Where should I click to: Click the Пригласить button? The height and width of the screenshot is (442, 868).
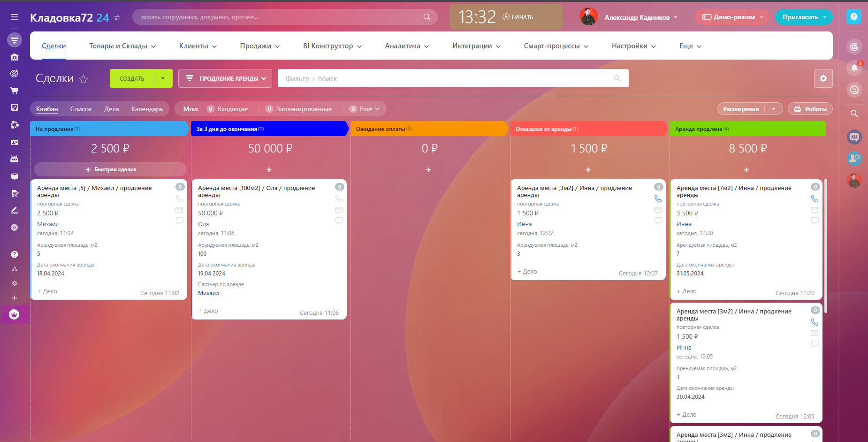point(804,17)
